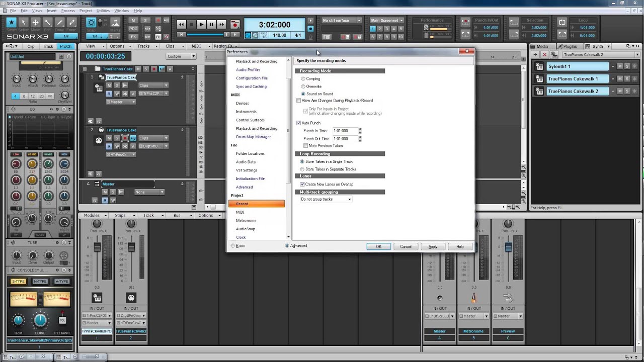Toggle input echo on track 2
This screenshot has width=644, height=362.
click(x=133, y=138)
